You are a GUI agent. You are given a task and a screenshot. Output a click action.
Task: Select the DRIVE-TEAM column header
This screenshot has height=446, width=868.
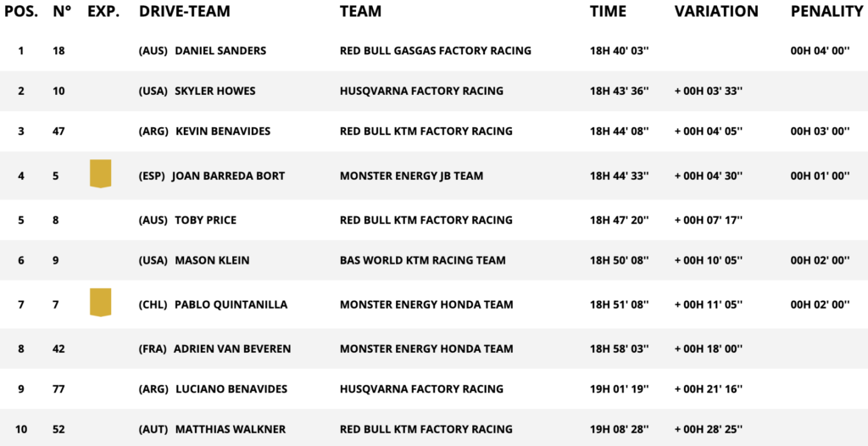[x=184, y=12]
